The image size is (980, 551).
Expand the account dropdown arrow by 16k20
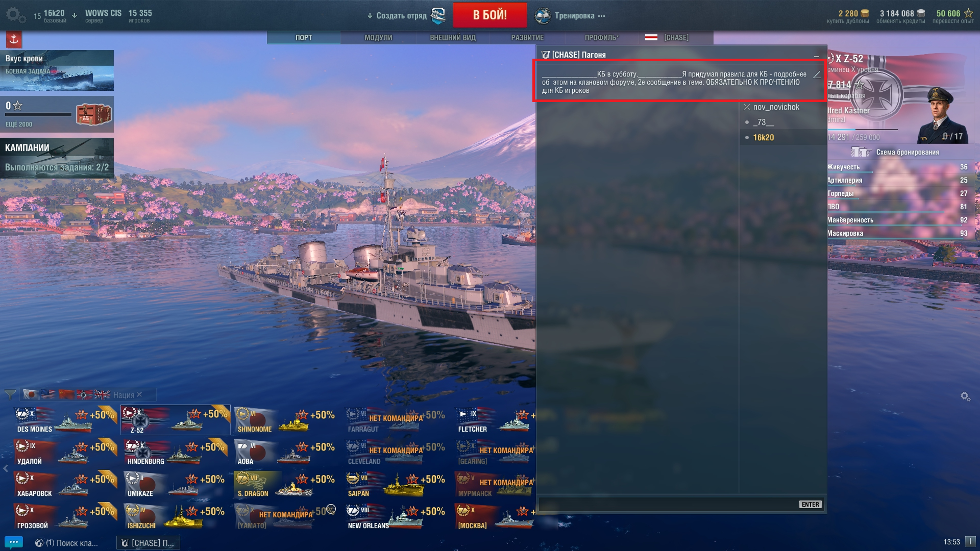75,15
